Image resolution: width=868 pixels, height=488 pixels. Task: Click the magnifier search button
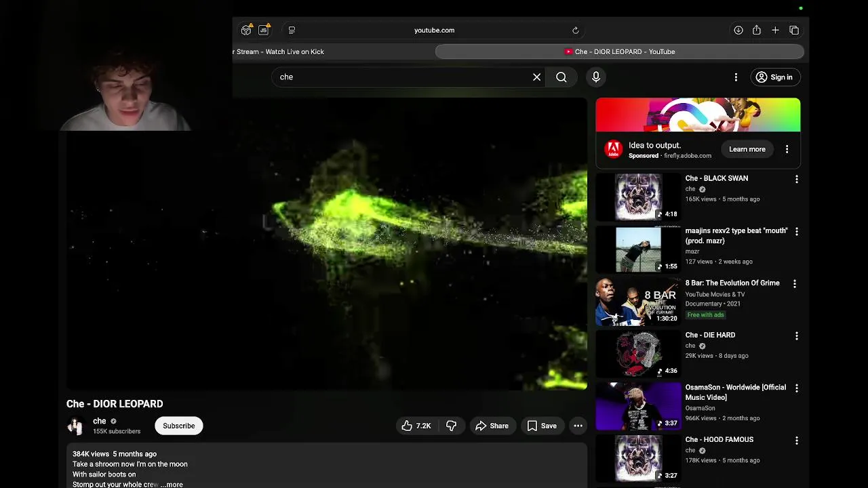[561, 77]
